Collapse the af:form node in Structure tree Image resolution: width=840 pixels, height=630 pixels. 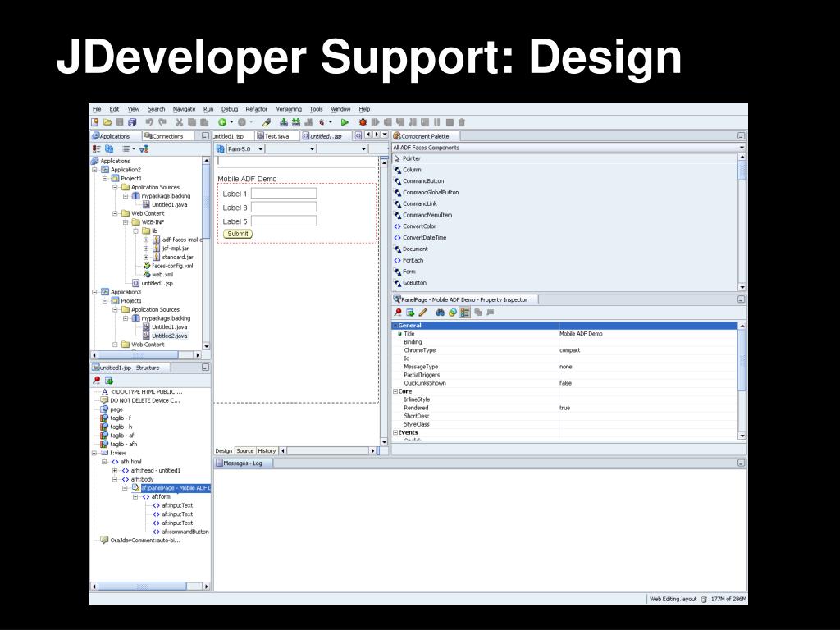135,496
